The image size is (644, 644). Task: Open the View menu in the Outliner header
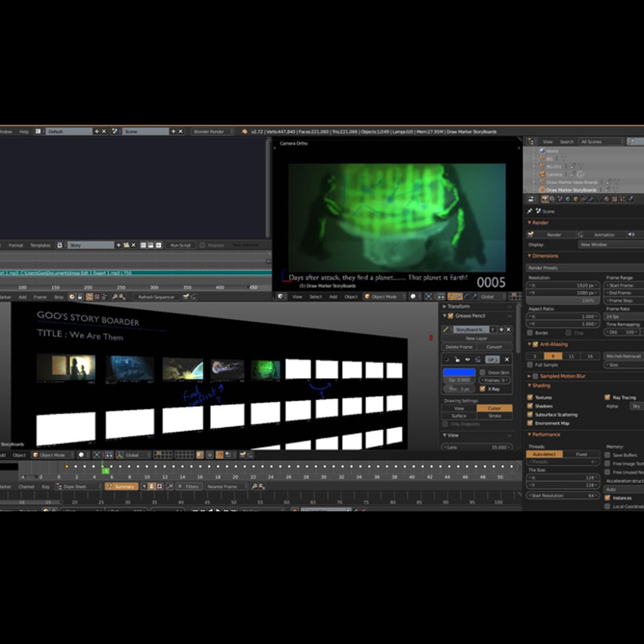(x=547, y=142)
